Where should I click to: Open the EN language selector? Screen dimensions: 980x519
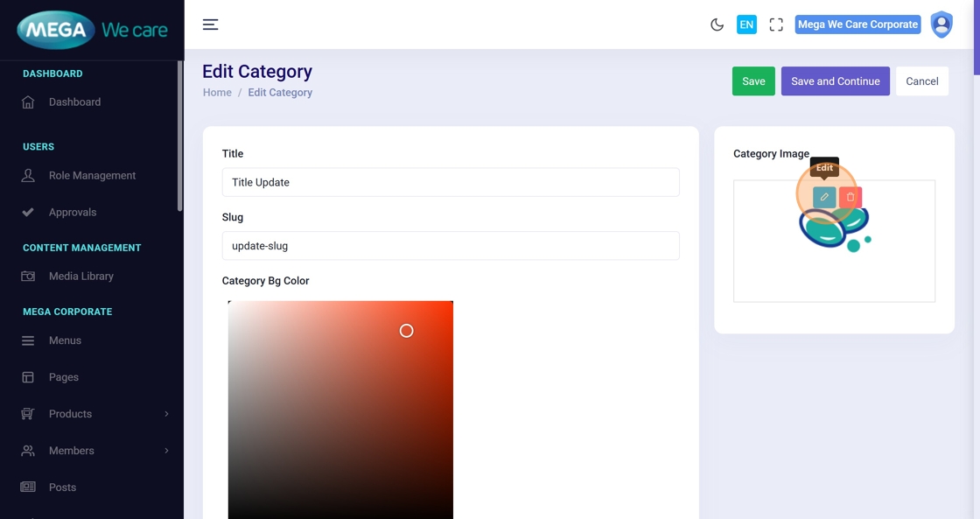click(746, 25)
